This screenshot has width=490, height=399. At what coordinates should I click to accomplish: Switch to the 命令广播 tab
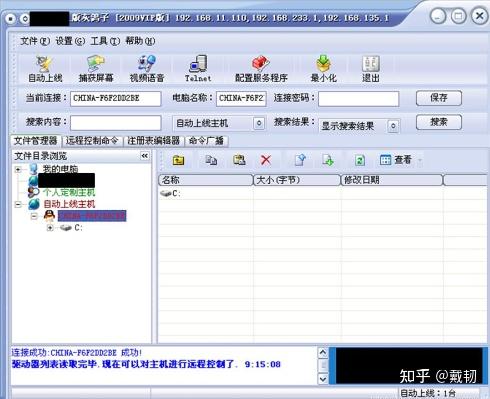pos(206,141)
